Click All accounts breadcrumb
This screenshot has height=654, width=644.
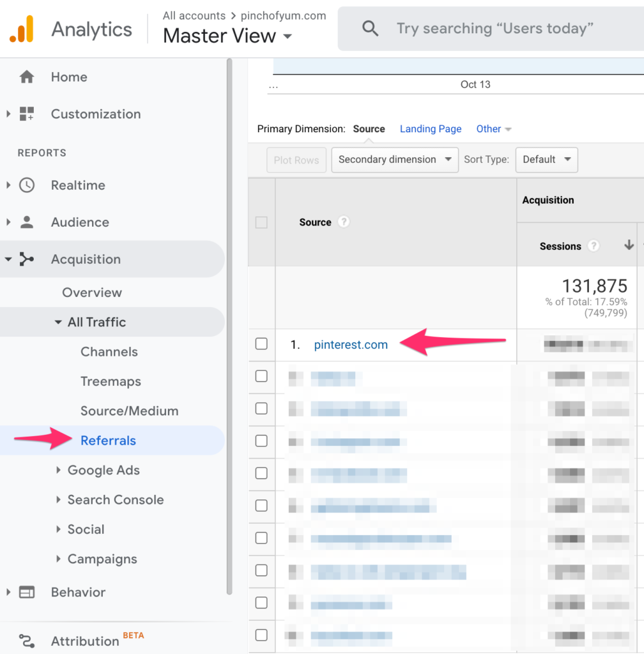[194, 15]
